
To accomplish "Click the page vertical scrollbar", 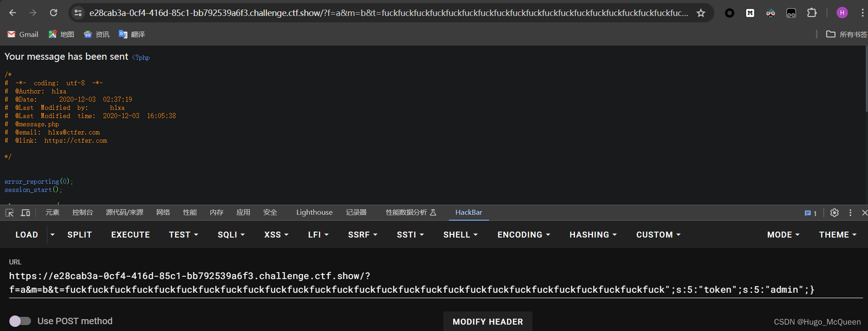I will click(866, 78).
